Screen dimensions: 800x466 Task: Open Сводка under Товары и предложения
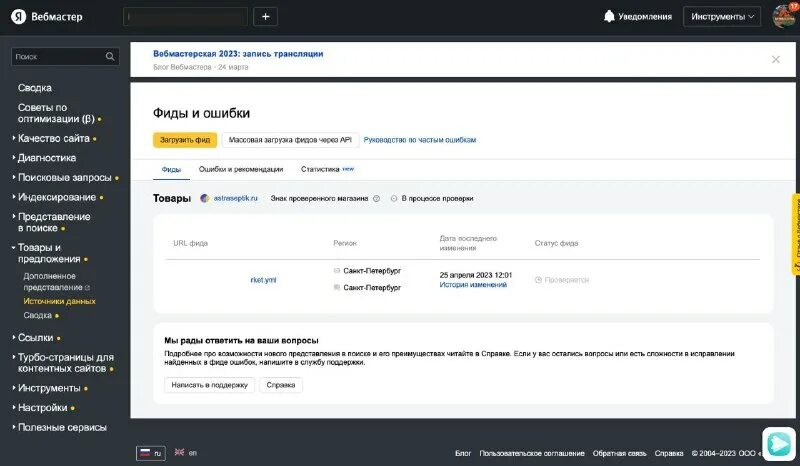(x=38, y=315)
